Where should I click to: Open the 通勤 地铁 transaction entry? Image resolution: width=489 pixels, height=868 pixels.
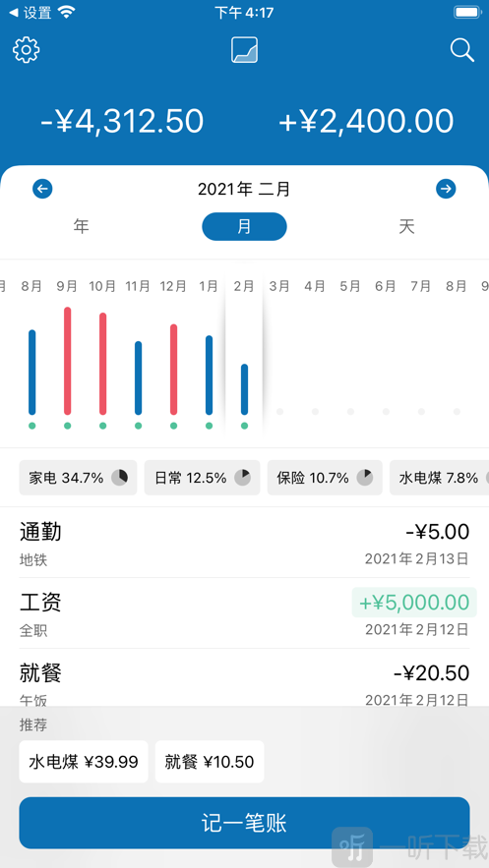pos(244,545)
